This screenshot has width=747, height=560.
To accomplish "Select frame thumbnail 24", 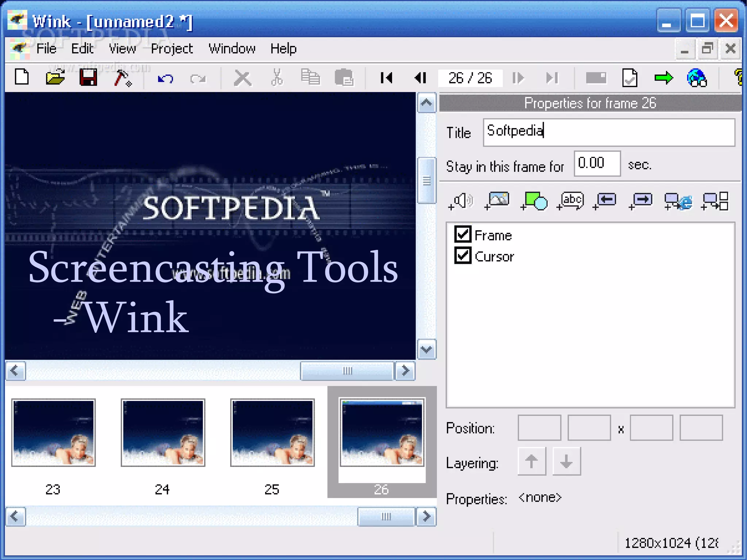I will tap(163, 433).
